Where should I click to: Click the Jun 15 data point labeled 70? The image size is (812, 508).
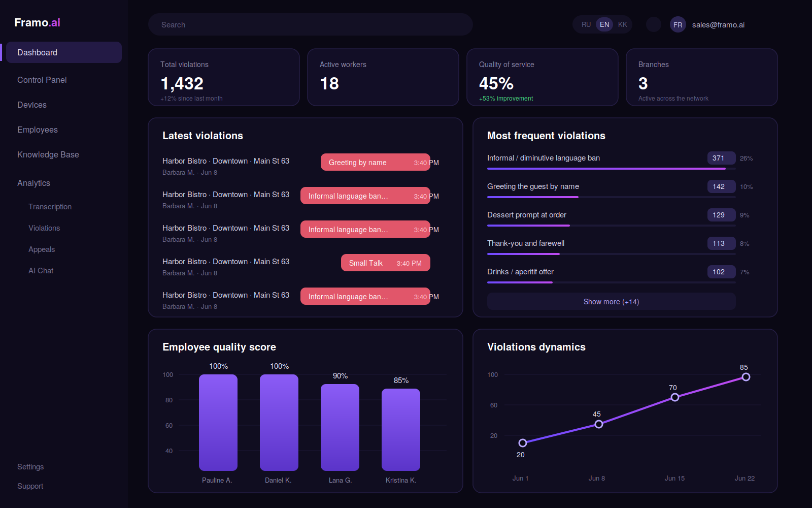(675, 397)
